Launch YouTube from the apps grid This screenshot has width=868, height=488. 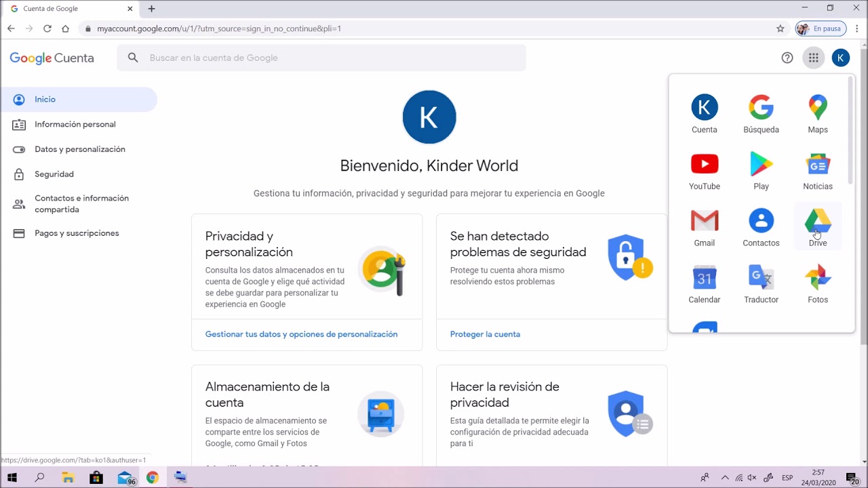(x=704, y=171)
